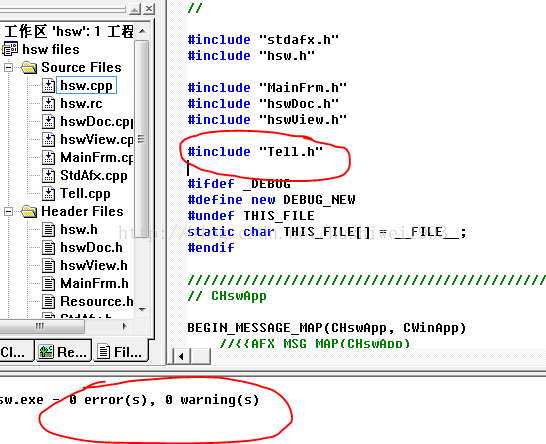Screen dimensions: 546x444
Task: Click the file tree horizontal scrollbar thumb
Action: tap(41, 326)
